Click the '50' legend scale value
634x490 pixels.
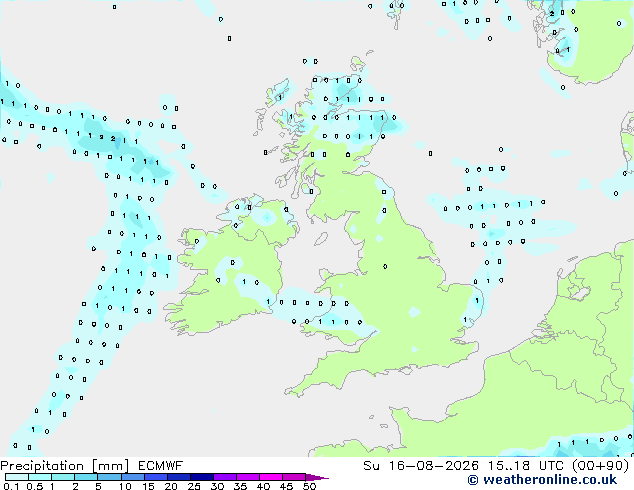pos(309,486)
